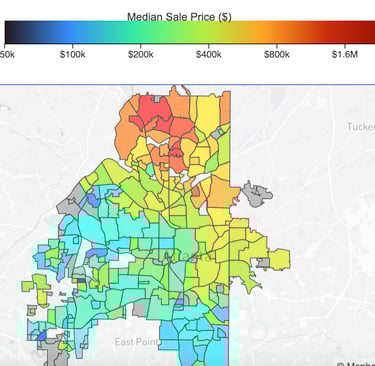Click the Tucker map label
Viewport: 375px width, 366px height.
coord(361,127)
